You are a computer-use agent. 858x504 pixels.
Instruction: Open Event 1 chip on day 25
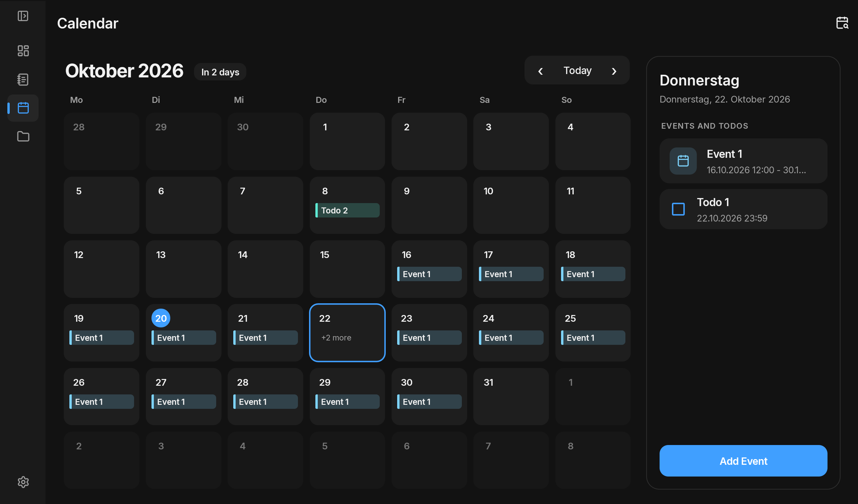pyautogui.click(x=593, y=338)
